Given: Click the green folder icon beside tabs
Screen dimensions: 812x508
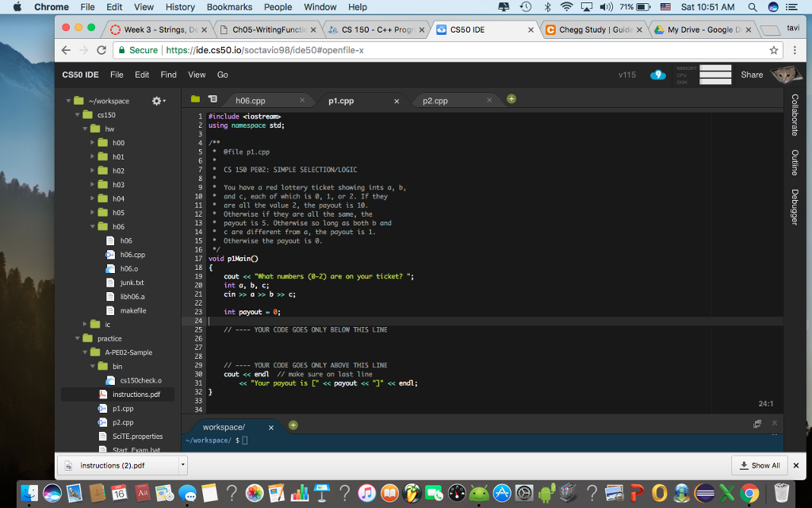Looking at the screenshot, I should 195,100.
